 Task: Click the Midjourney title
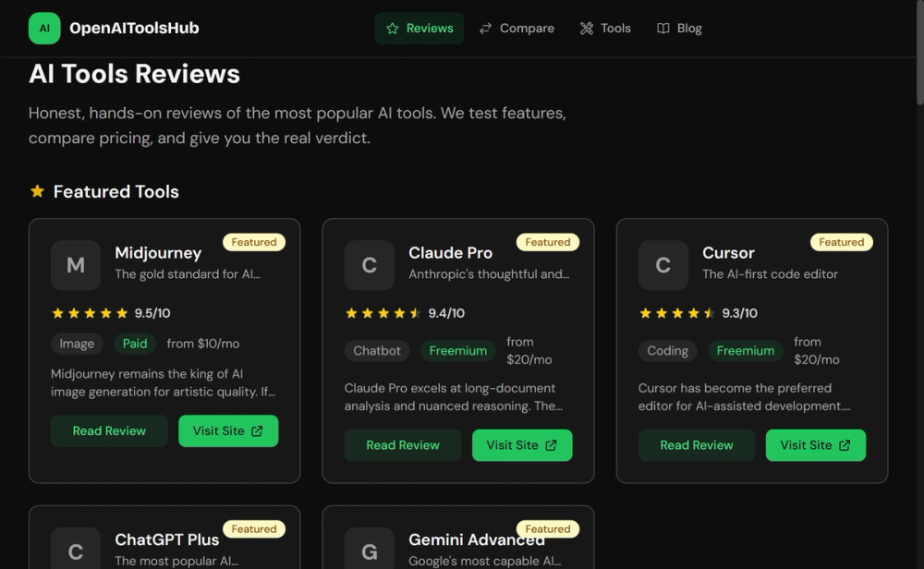click(158, 253)
